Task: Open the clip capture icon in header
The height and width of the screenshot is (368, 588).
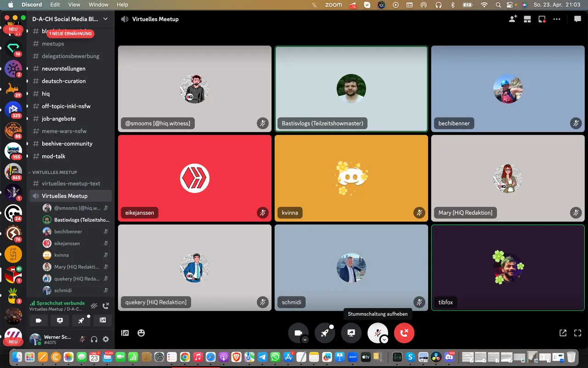Action: point(542,19)
